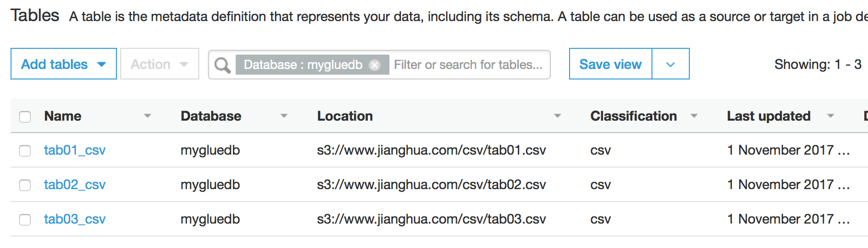Open the tab01_csv table link
The image size is (868, 248).
click(75, 150)
